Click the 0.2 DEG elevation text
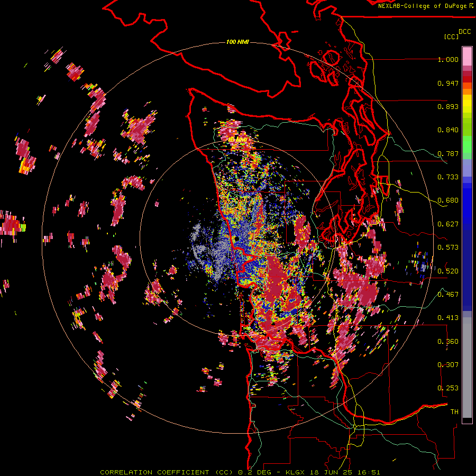This screenshot has height=476, width=476. coord(254,472)
